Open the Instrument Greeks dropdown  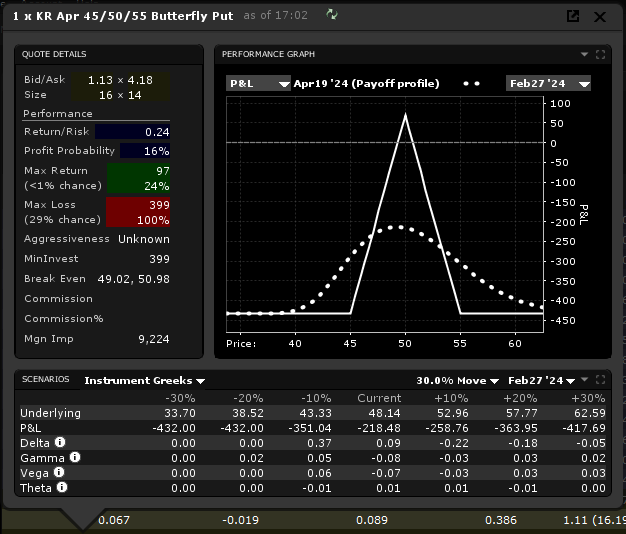144,380
